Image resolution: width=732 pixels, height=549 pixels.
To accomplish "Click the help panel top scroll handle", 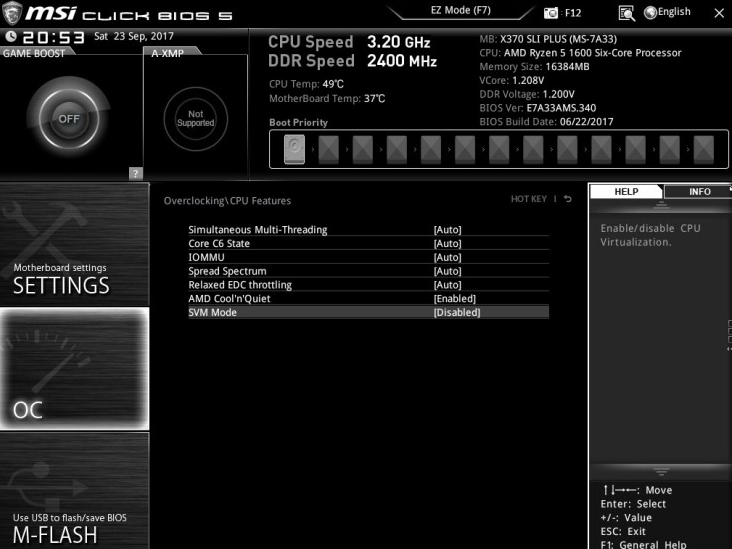I will [661, 205].
